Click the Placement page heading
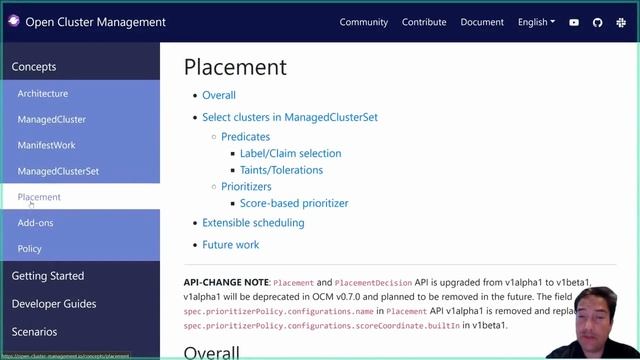 pyautogui.click(x=235, y=67)
